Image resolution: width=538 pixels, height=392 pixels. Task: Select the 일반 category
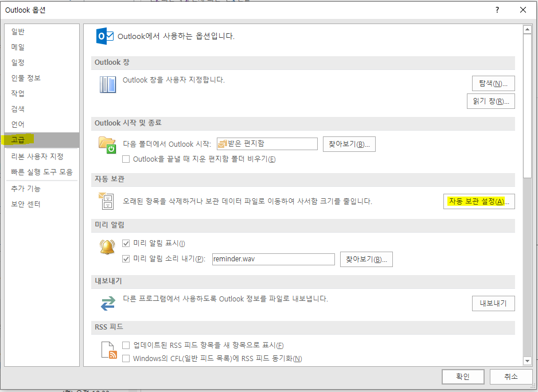42,32
